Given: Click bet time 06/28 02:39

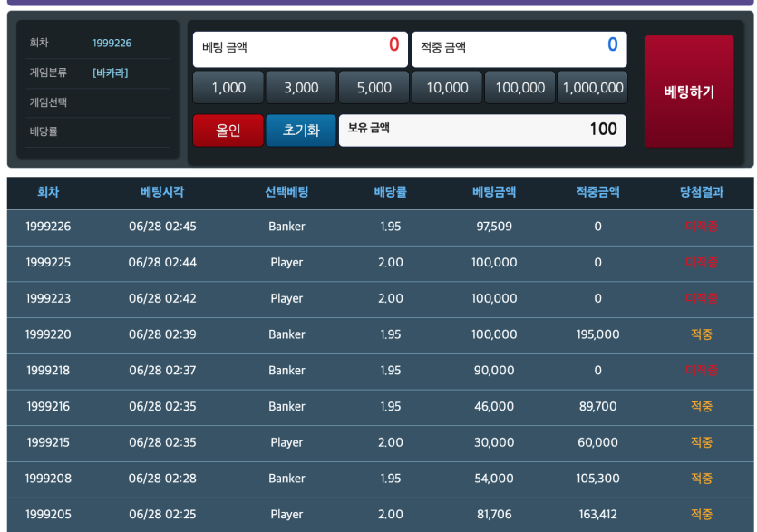Looking at the screenshot, I should (x=162, y=334).
